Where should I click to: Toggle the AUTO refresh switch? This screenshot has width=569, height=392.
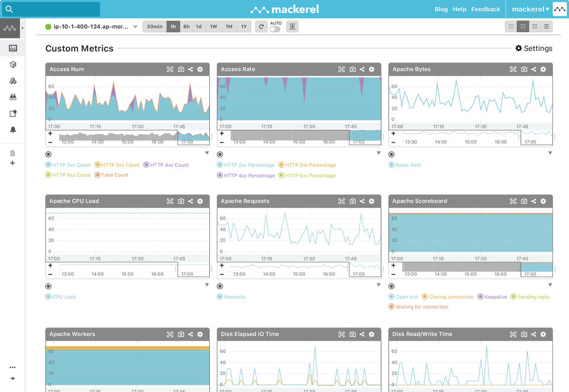pos(275,29)
